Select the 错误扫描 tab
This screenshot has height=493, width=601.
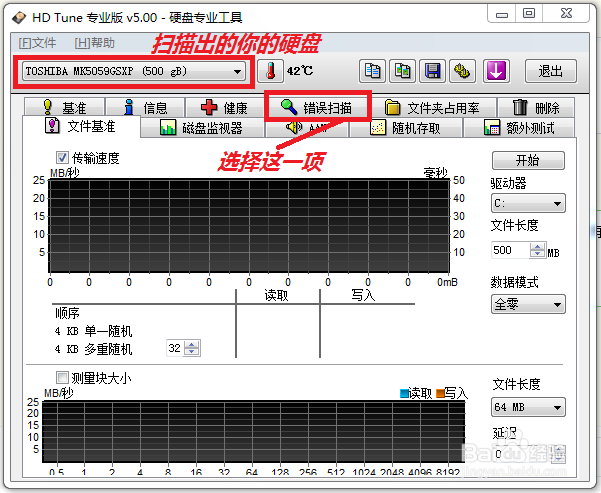coord(317,107)
